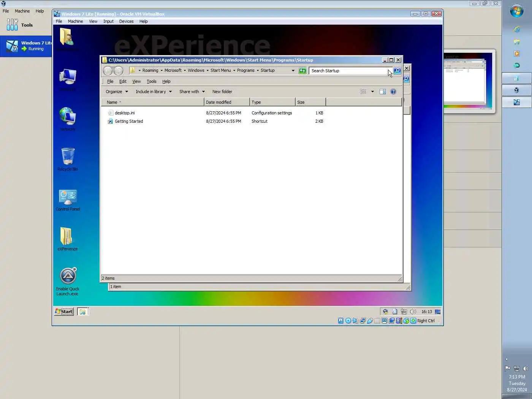
Task: Open the Organize dropdown
Action: click(x=117, y=92)
